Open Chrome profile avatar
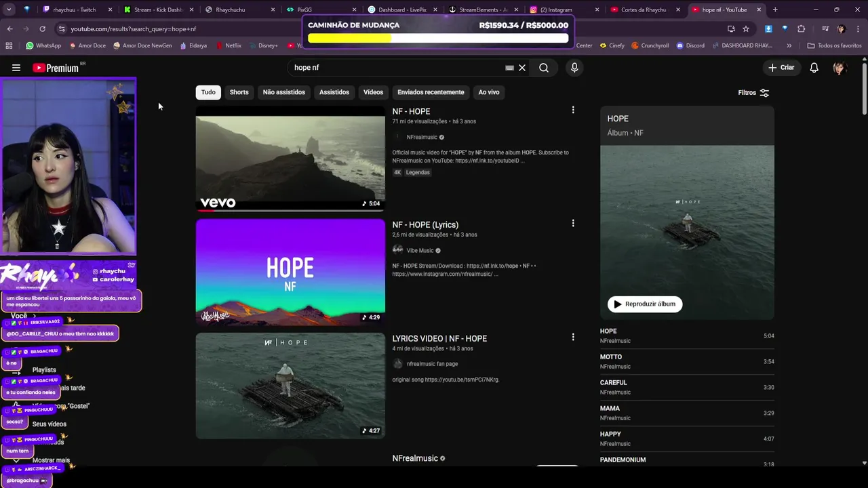 pyautogui.click(x=842, y=29)
